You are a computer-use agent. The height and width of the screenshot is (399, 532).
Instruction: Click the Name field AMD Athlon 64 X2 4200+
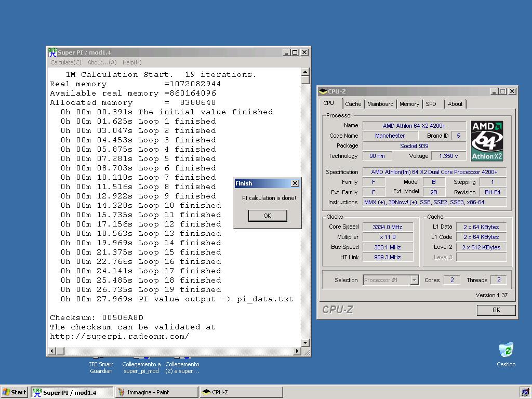coord(414,126)
